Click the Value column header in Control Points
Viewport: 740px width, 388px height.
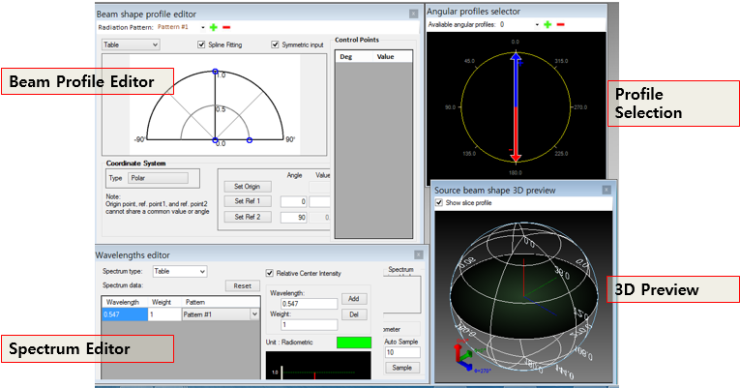pos(392,57)
